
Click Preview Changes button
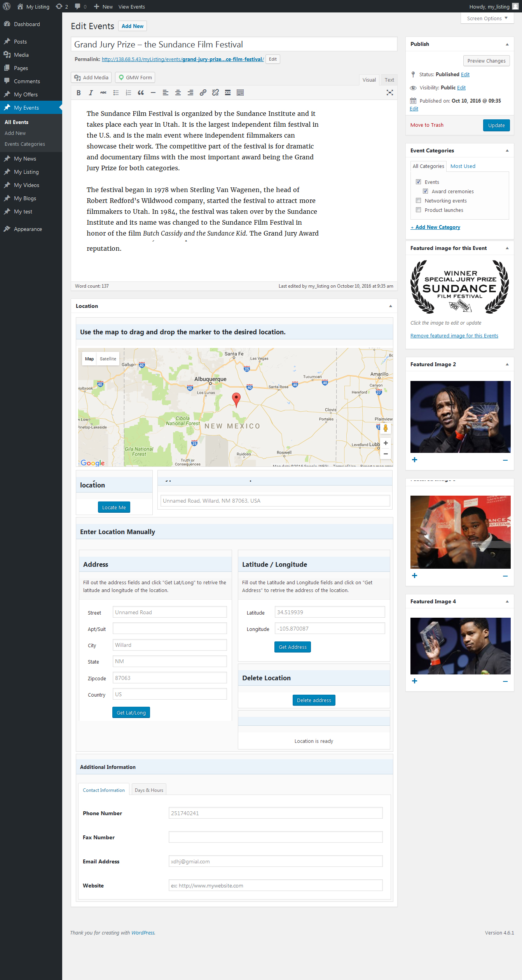click(486, 61)
